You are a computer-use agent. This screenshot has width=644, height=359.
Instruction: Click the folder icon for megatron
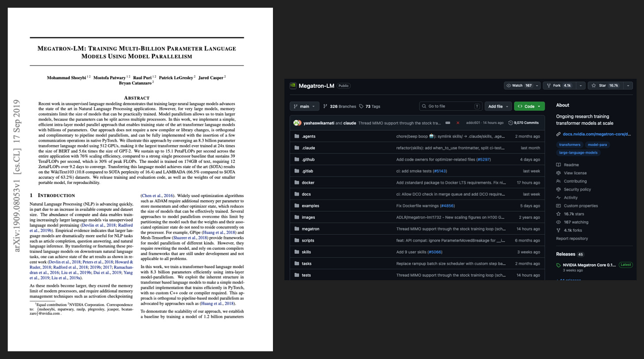pyautogui.click(x=297, y=229)
